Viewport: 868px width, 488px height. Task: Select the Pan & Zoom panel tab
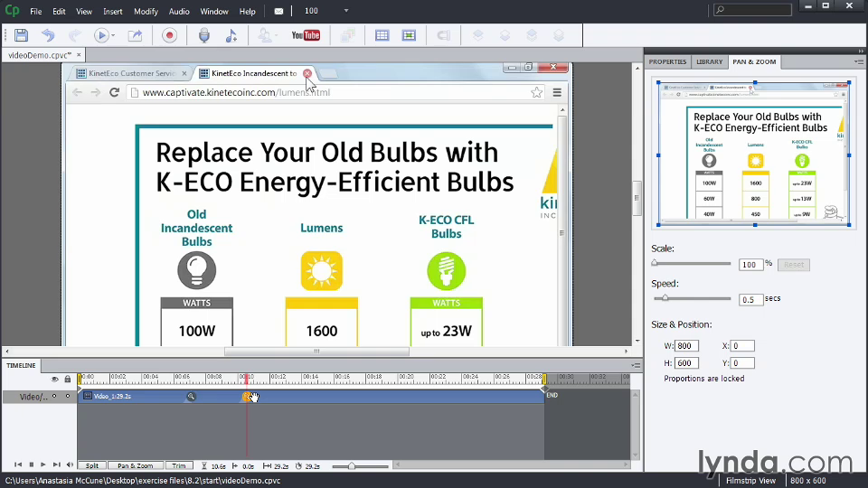click(754, 62)
